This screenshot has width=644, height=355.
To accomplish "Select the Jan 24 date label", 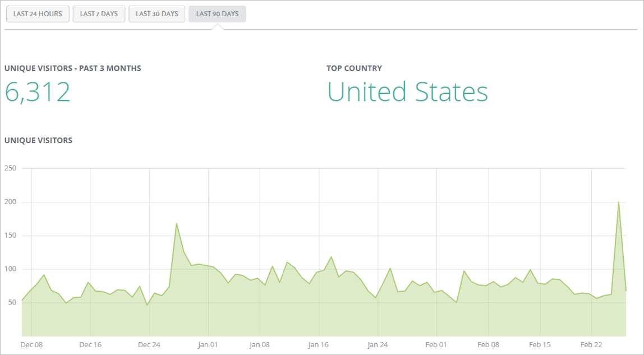I will [x=378, y=345].
